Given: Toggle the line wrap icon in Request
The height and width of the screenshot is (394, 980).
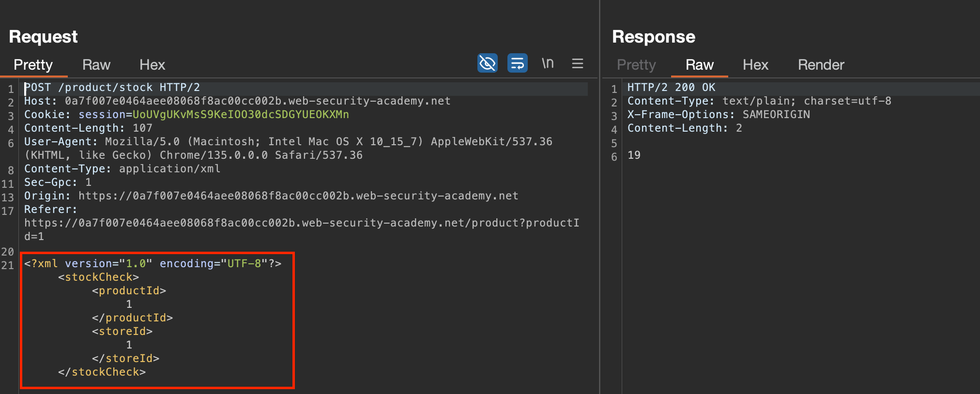Looking at the screenshot, I should click(517, 63).
